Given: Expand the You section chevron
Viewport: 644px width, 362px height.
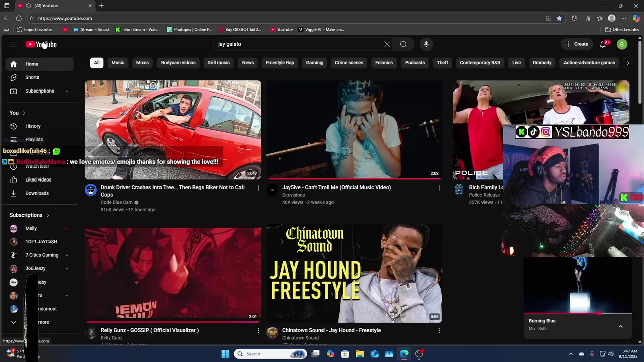Looking at the screenshot, I should click(24, 113).
